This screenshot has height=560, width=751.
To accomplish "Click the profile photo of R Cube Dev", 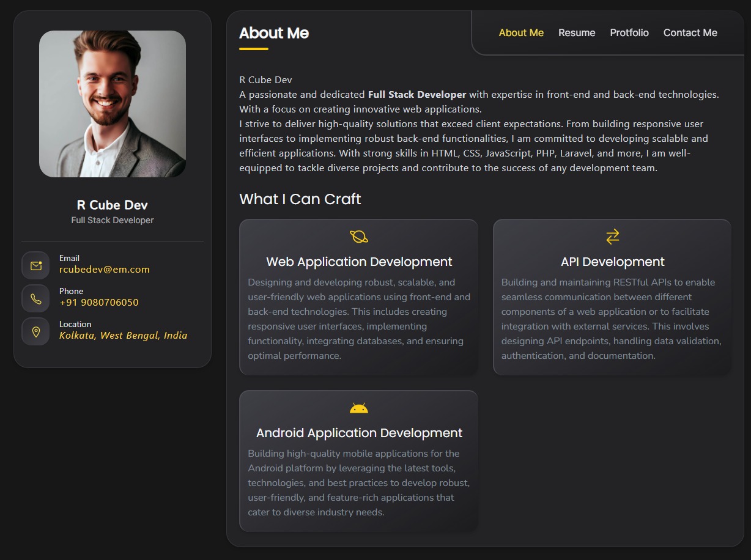I will [x=112, y=104].
